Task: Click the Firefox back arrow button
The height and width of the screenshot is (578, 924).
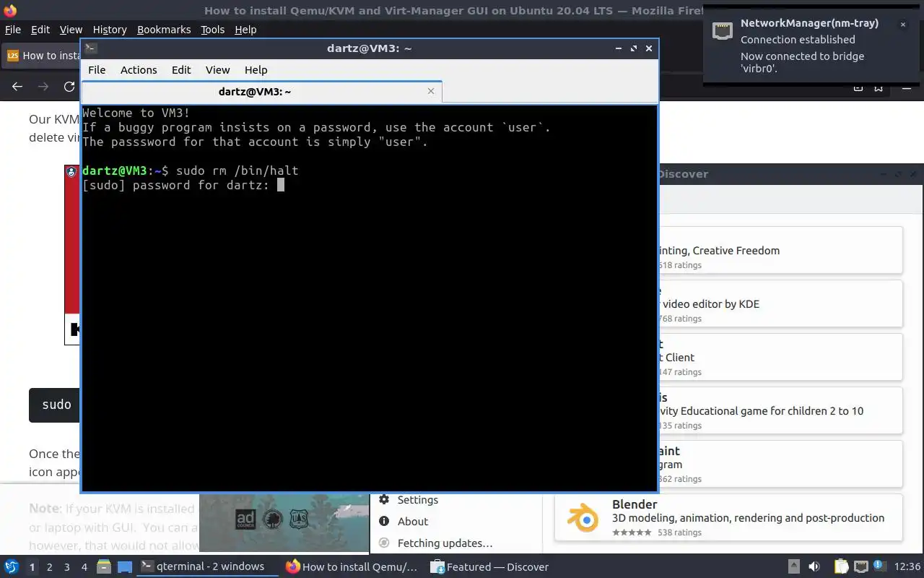Action: coord(17,87)
